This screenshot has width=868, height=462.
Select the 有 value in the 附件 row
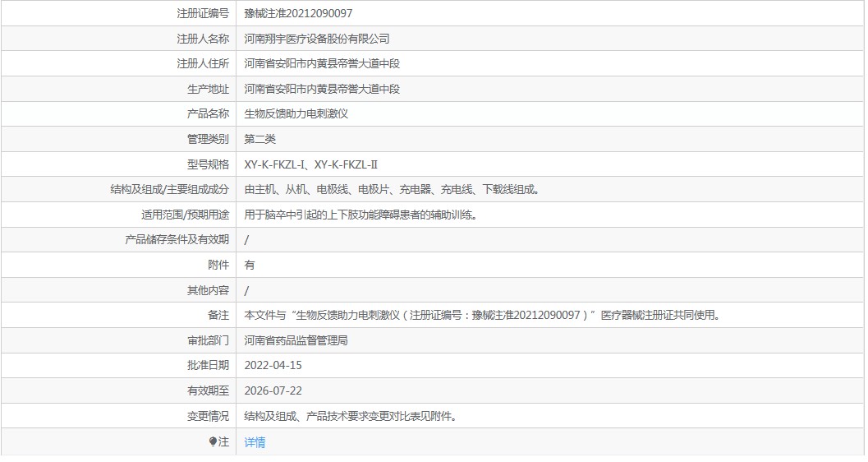pos(250,265)
